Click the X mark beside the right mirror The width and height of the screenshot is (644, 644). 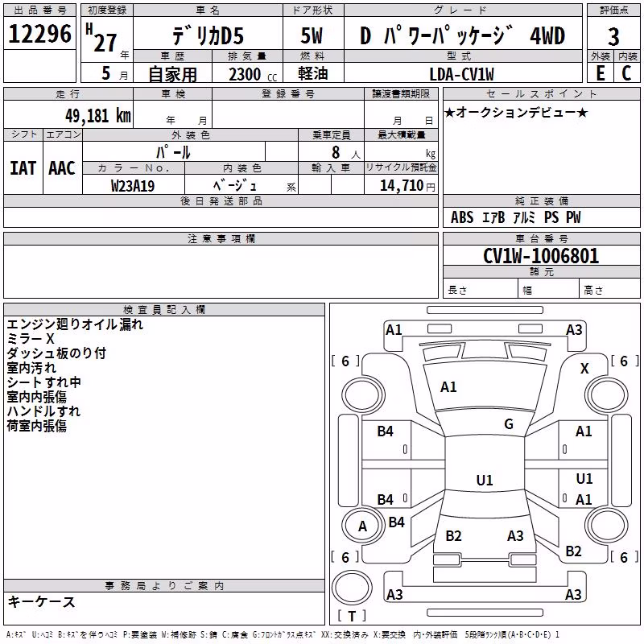(x=584, y=369)
